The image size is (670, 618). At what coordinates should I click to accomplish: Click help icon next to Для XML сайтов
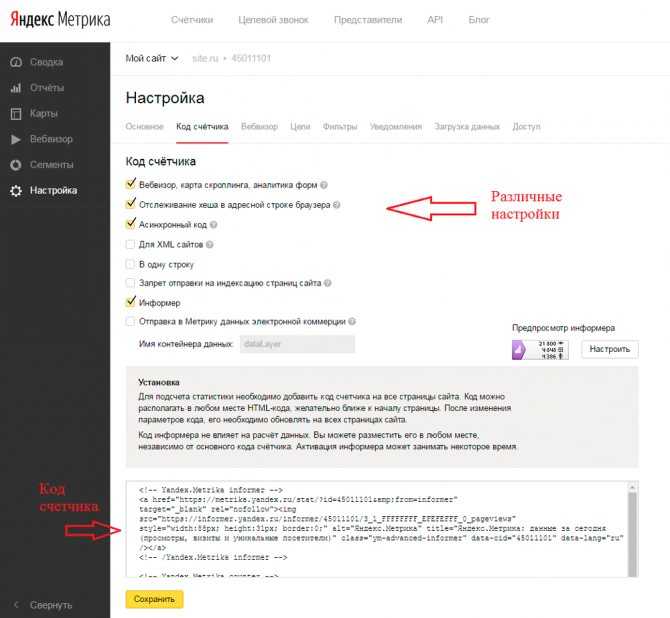click(x=209, y=244)
